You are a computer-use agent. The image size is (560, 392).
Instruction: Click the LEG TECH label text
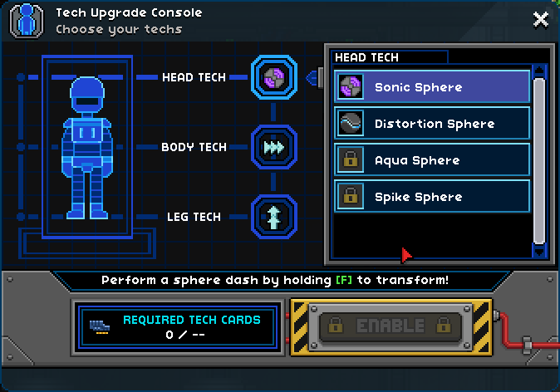(194, 217)
